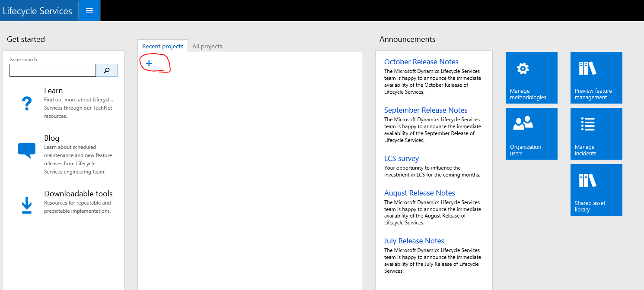This screenshot has width=644, height=290.
Task: Click the October release description paragraph
Action: 433,82
